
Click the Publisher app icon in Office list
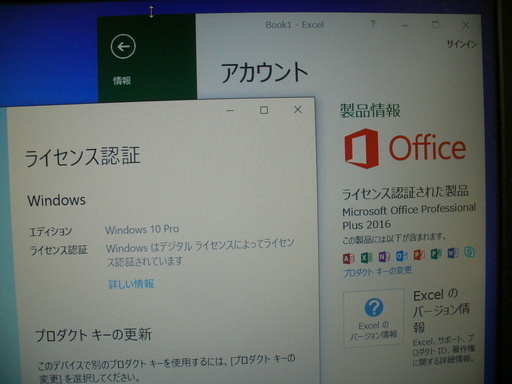[x=436, y=254]
